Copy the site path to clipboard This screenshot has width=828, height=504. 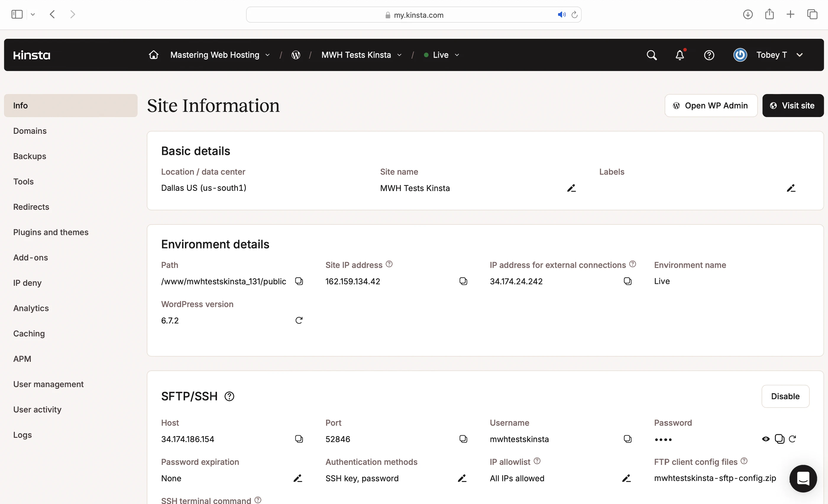click(299, 281)
